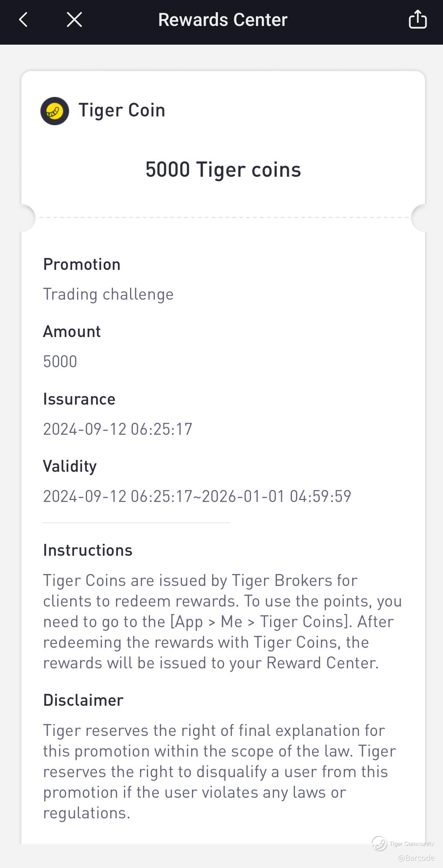Select the Promotion label

click(82, 265)
